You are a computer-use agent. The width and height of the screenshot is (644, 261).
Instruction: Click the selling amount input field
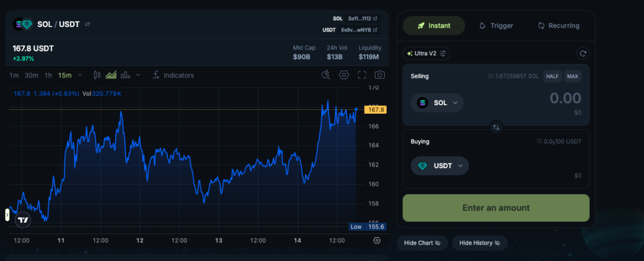pos(565,99)
